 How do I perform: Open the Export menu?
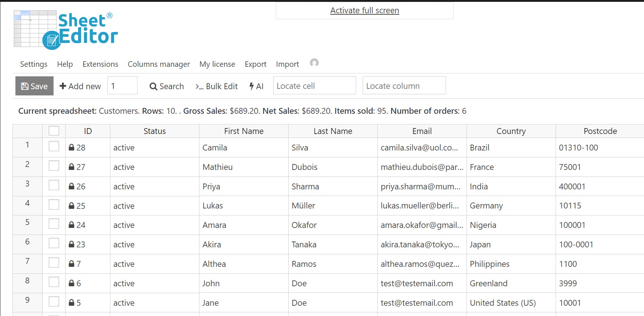pyautogui.click(x=256, y=64)
